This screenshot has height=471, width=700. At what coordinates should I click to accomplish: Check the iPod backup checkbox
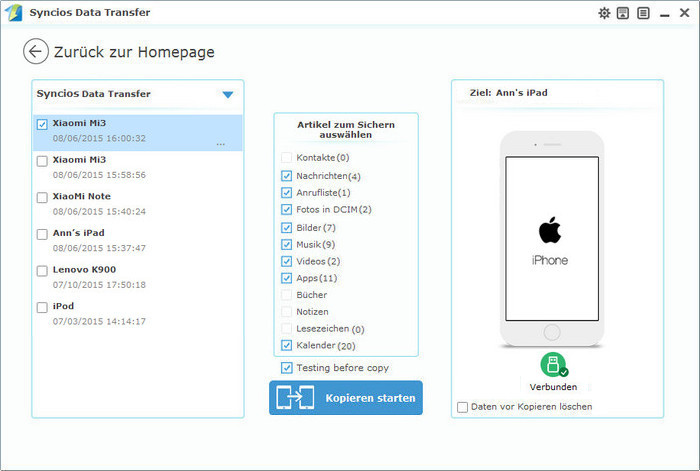(x=42, y=308)
